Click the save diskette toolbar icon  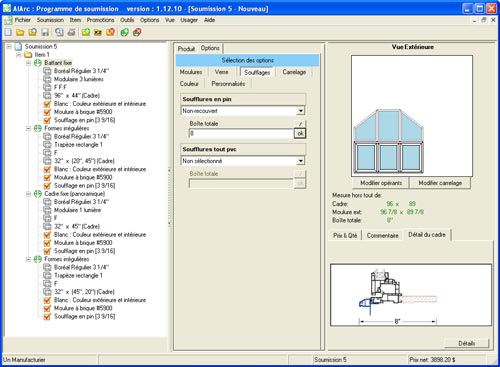click(45, 32)
